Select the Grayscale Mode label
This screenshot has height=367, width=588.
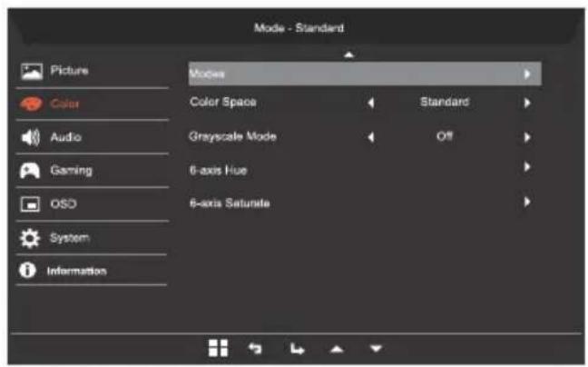pyautogui.click(x=232, y=136)
